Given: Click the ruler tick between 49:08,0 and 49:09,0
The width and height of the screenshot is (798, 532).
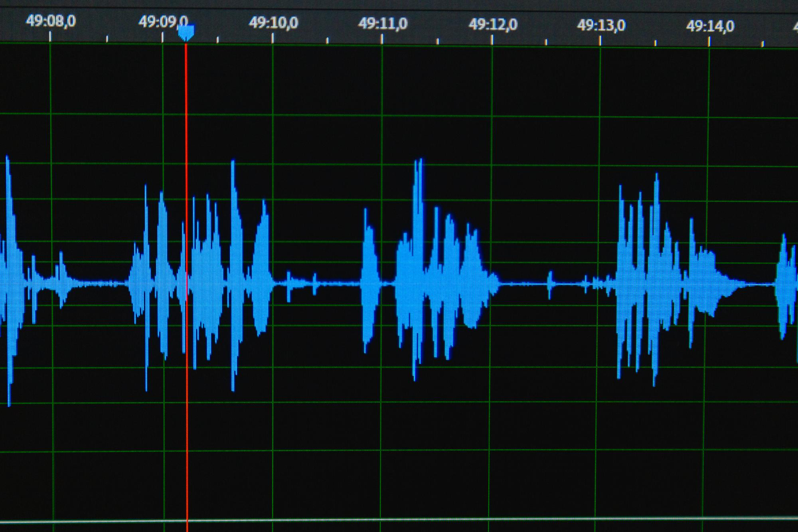Looking at the screenshot, I should coord(107,38).
